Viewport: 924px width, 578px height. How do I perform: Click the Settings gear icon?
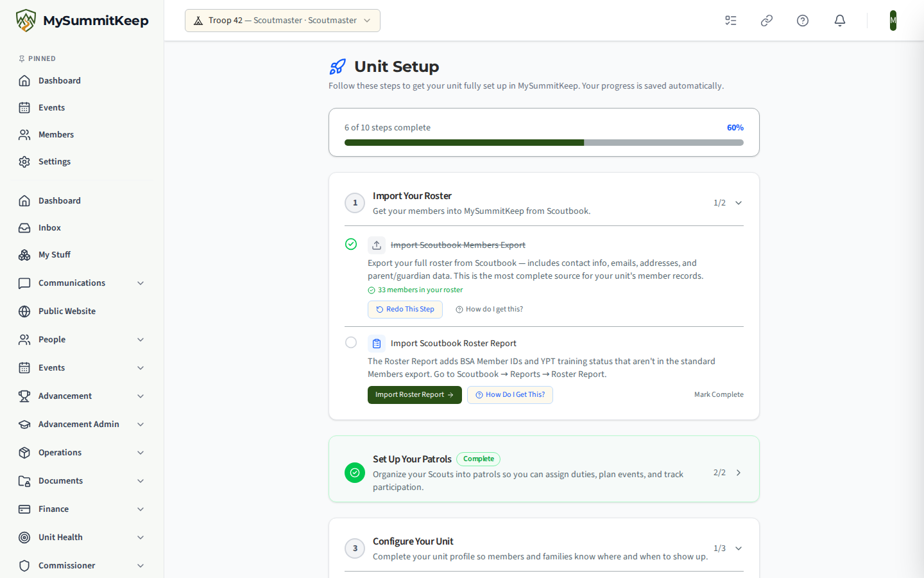click(x=24, y=162)
